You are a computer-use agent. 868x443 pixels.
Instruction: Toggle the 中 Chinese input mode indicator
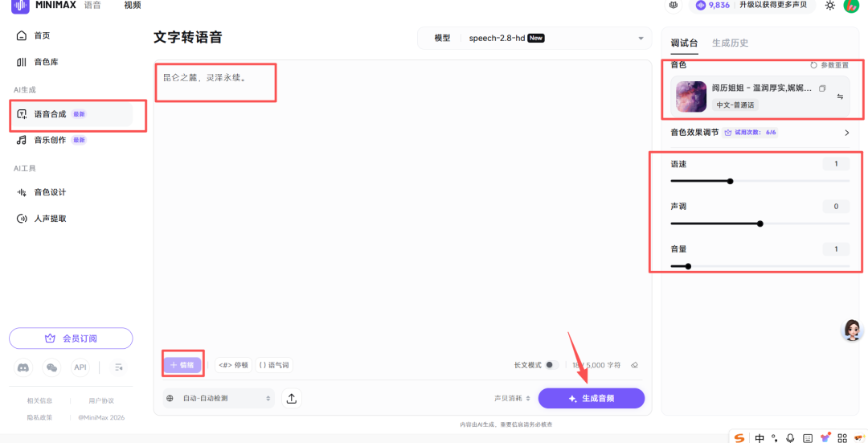click(x=759, y=438)
